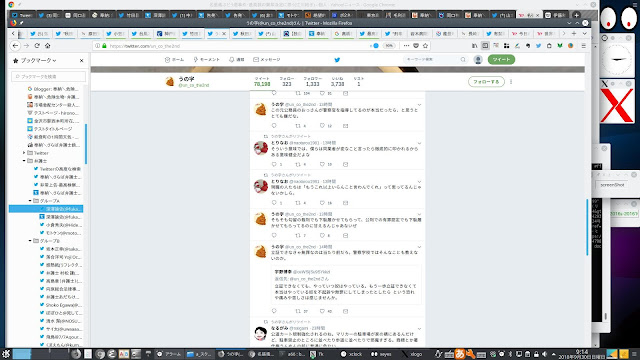Open Shoko Egawa bookmark

(60, 305)
